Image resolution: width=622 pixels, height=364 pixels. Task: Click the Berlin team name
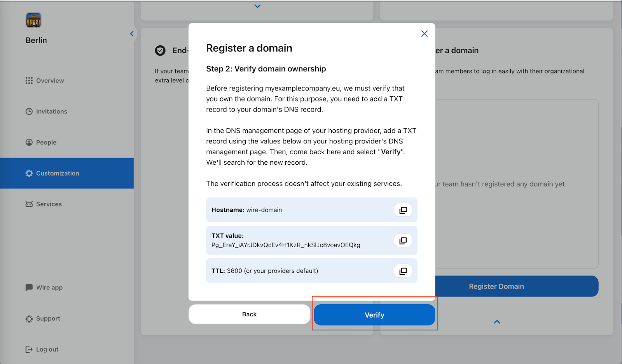pos(36,40)
